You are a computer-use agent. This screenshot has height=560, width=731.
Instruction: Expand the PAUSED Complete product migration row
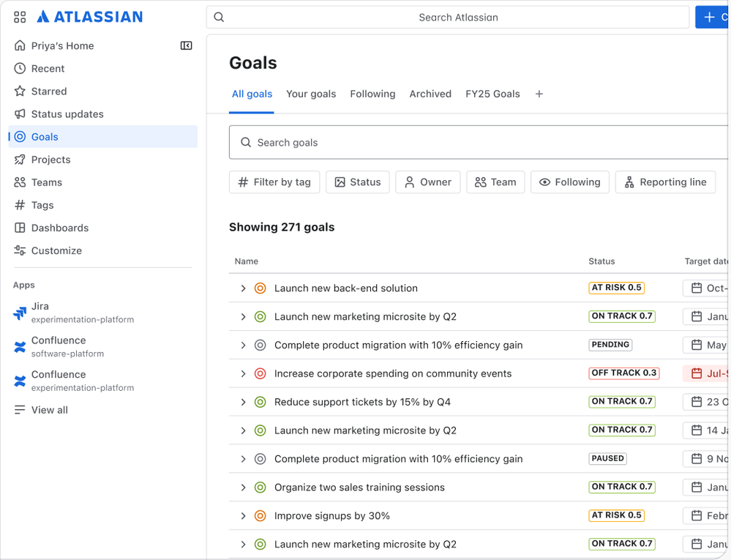pyautogui.click(x=243, y=459)
